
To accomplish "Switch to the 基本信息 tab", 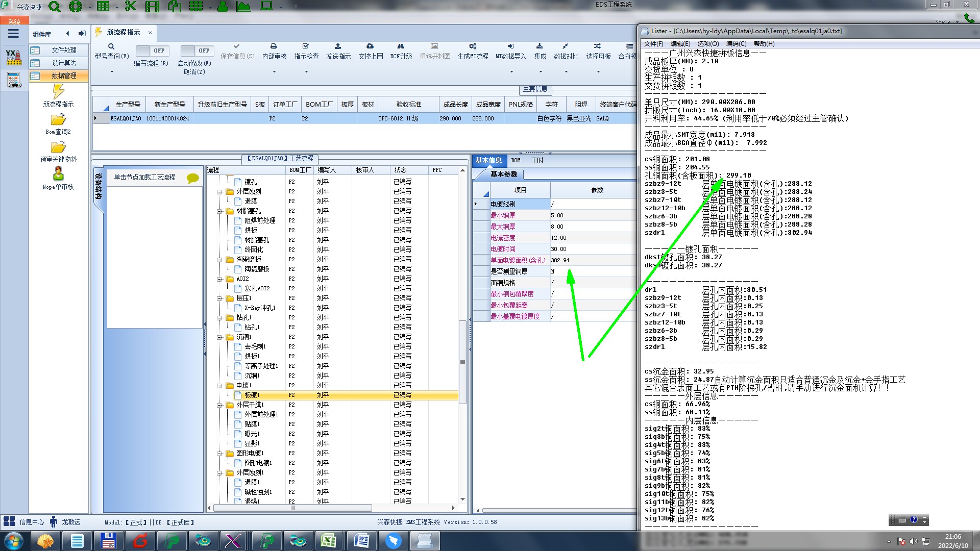I will coord(488,160).
